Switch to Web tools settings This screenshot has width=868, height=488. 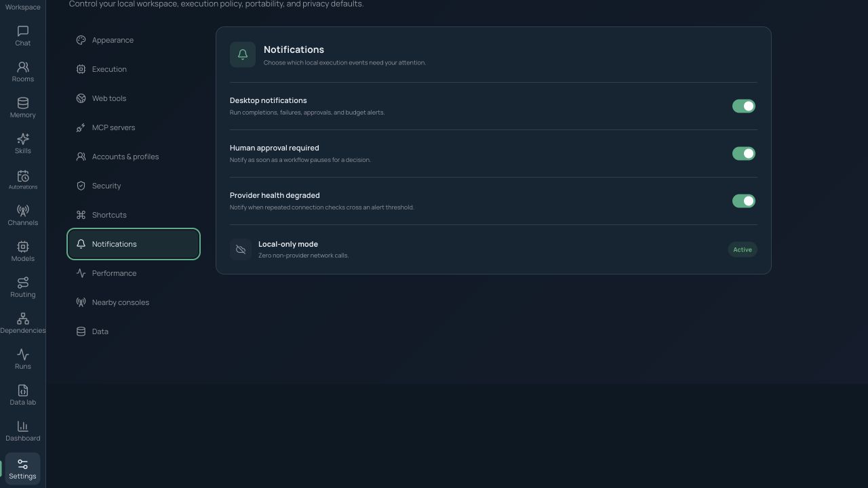click(134, 98)
